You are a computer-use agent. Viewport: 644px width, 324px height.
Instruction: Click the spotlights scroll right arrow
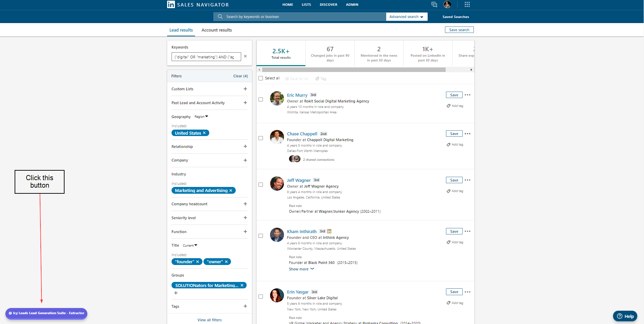click(x=471, y=70)
